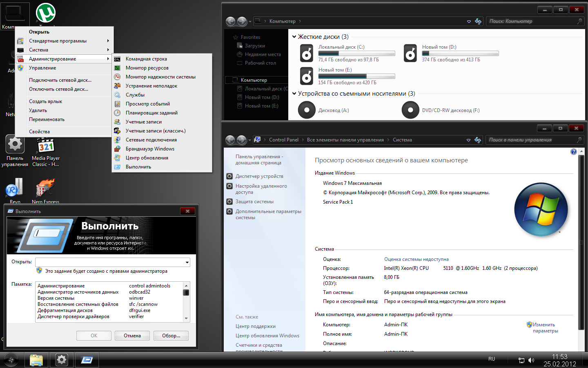Click the Command Prompt icon in the submenu
Screen dimensions: 588x368
[117, 59]
